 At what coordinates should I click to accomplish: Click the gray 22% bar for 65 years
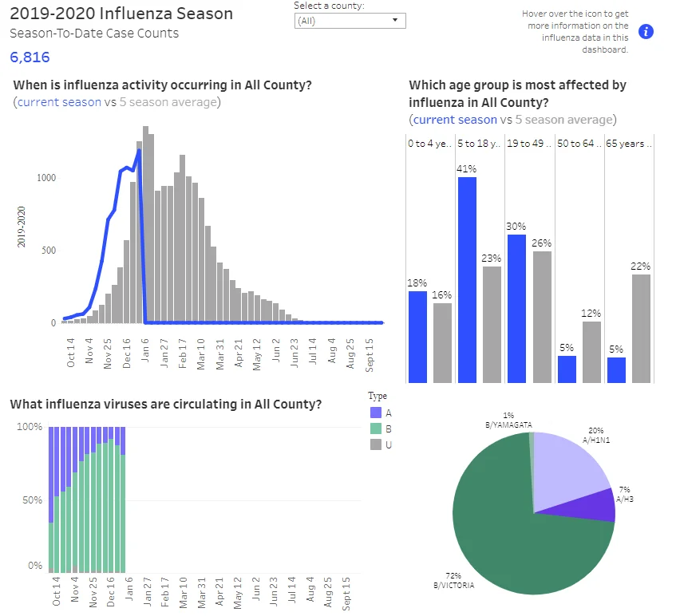641,329
